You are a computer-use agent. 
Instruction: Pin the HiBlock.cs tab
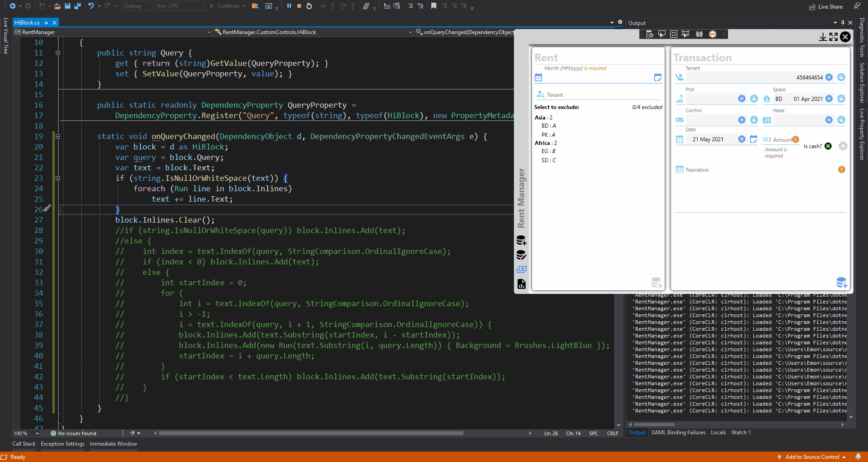(46, 22)
